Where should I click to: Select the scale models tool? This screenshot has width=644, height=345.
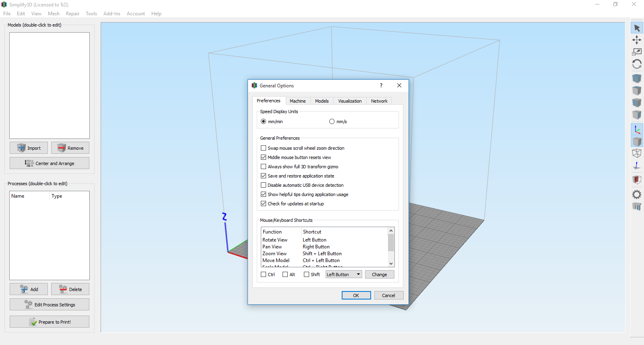(637, 52)
